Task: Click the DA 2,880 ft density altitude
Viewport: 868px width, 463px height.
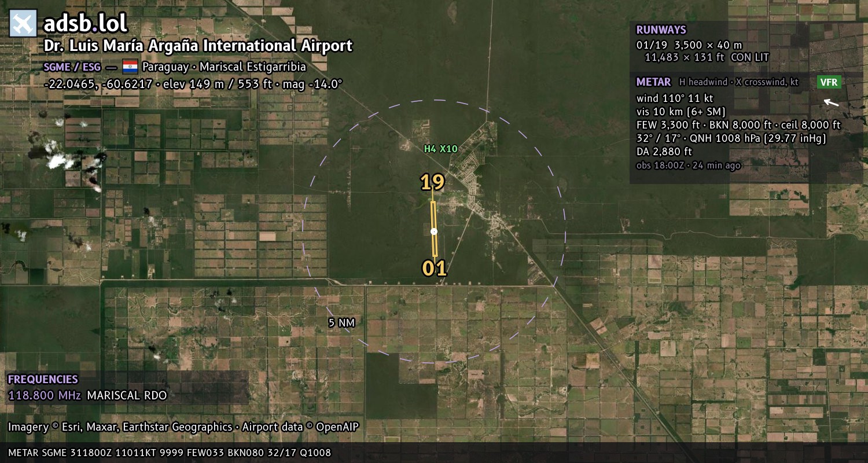Action: pyautogui.click(x=664, y=152)
